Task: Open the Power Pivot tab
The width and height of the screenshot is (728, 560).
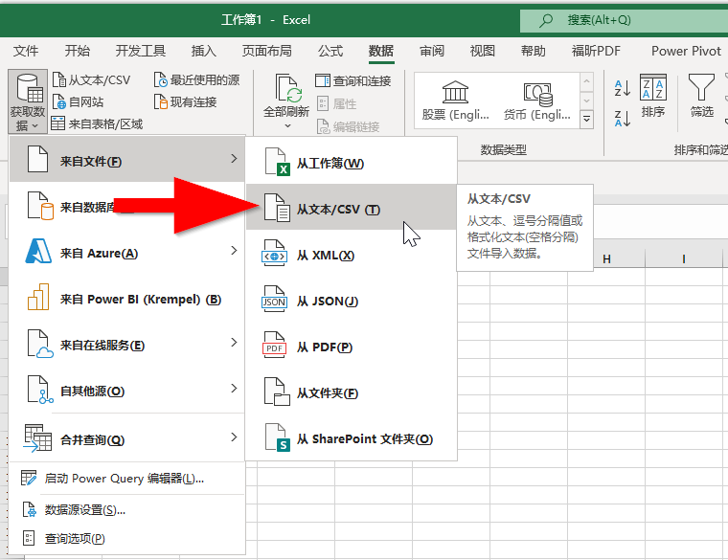Action: [686, 51]
